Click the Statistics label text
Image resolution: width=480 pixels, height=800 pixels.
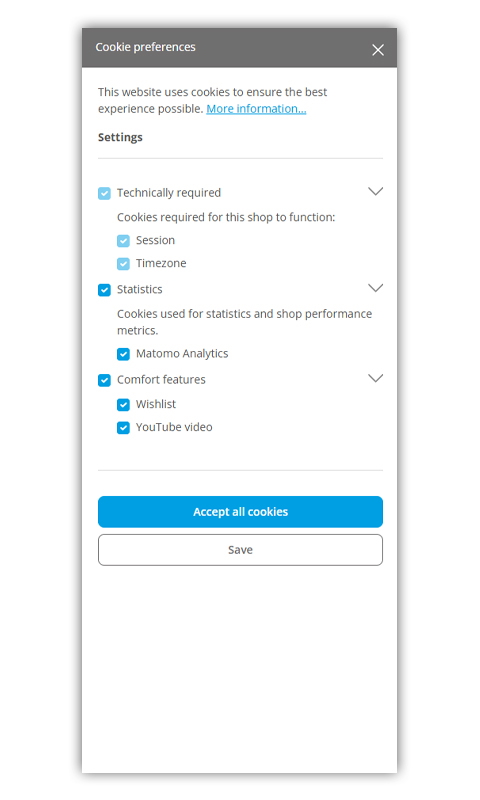(139, 289)
